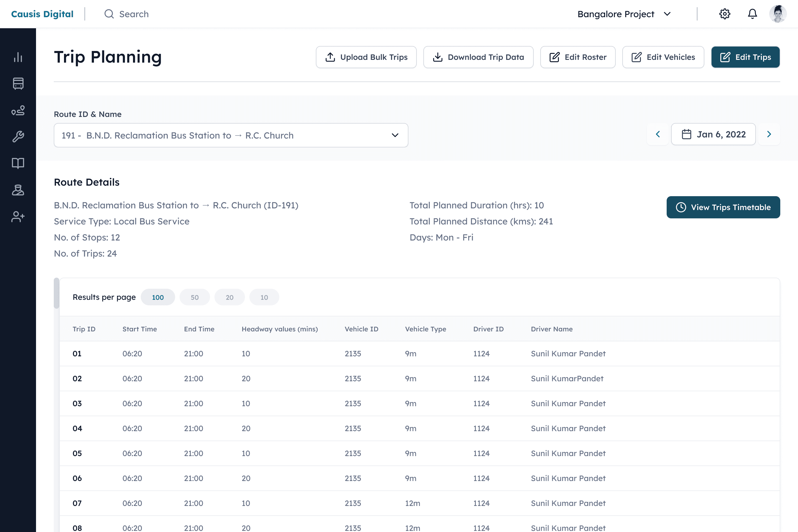
Task: Go to the previous date arrow
Action: pos(658,134)
